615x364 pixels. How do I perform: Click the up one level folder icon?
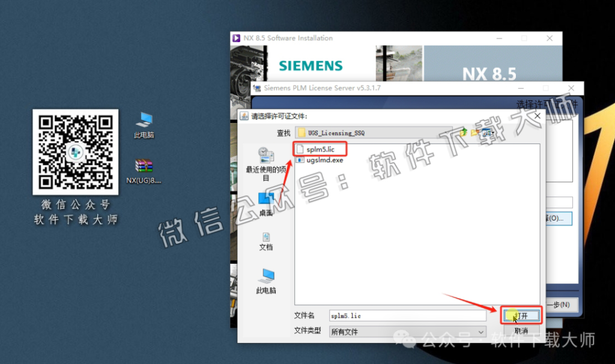click(462, 133)
